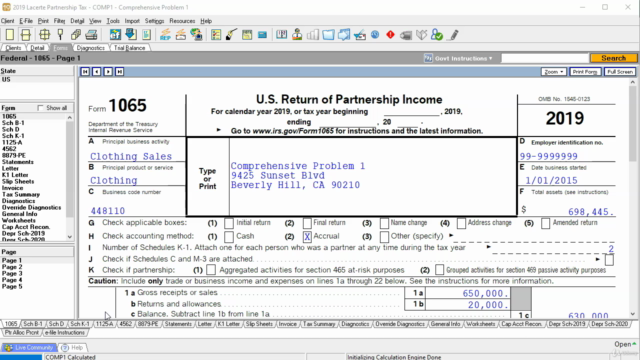Uncheck the Accrual accounting method box
The image size is (640, 360).
pyautogui.click(x=307, y=237)
